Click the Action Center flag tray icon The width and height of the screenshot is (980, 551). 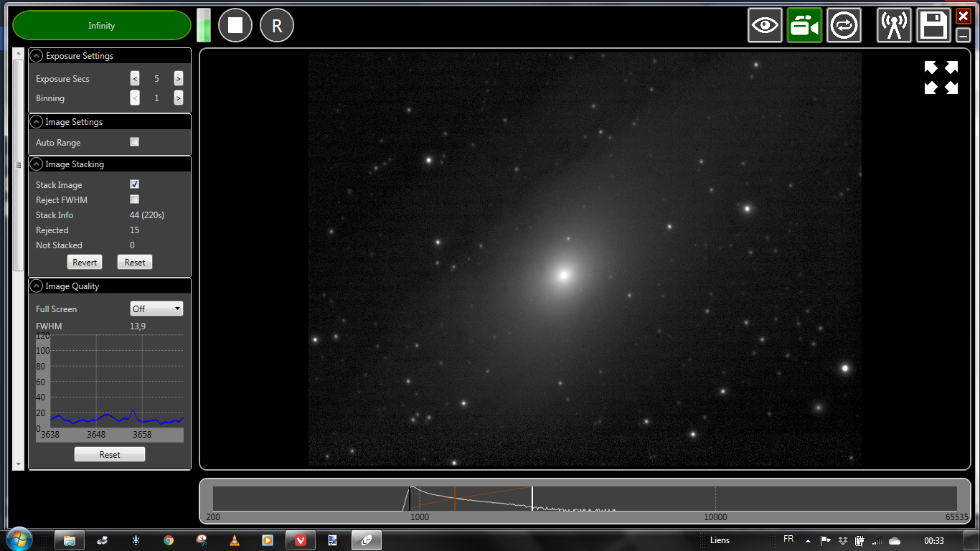point(826,540)
